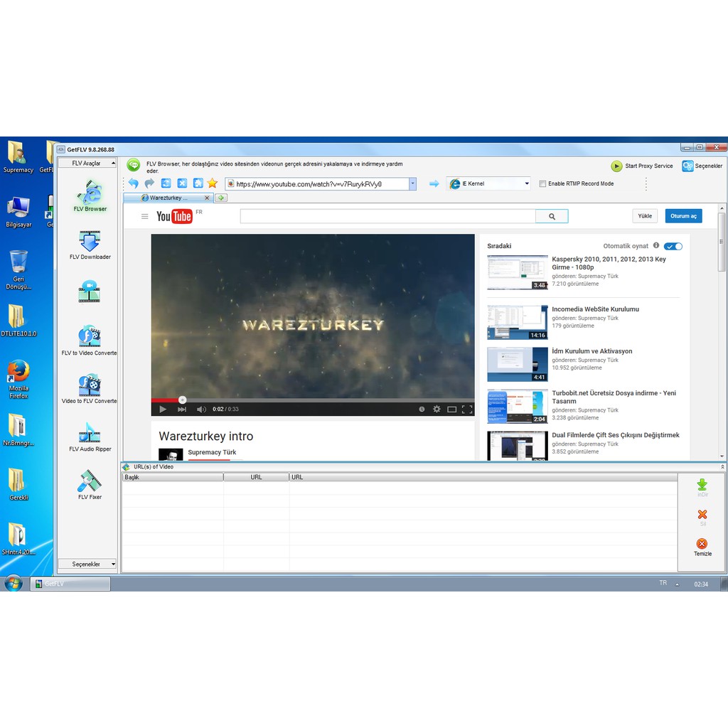Viewport: 728px width, 728px height.
Task: Click the GetFLV taskbar button
Action: coord(70,584)
